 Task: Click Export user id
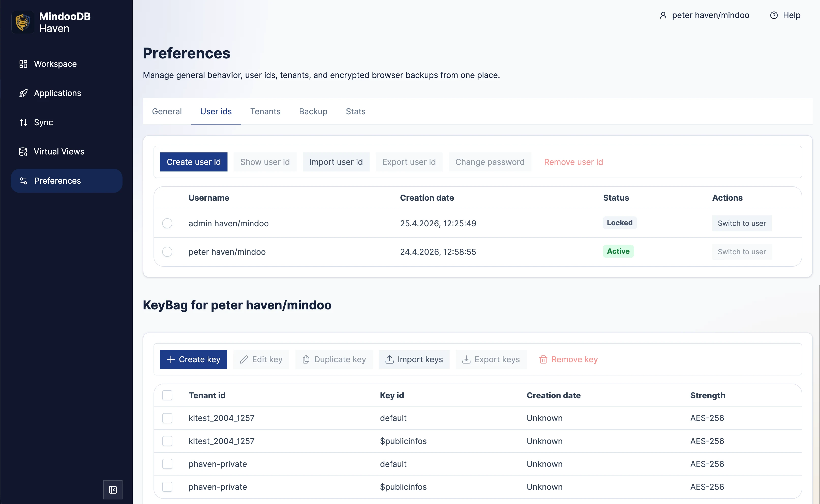point(409,162)
